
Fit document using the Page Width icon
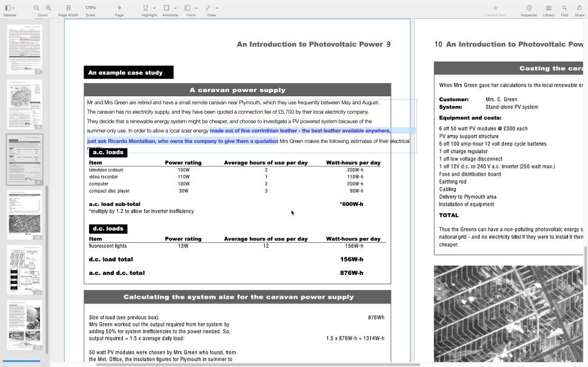pyautogui.click(x=68, y=7)
